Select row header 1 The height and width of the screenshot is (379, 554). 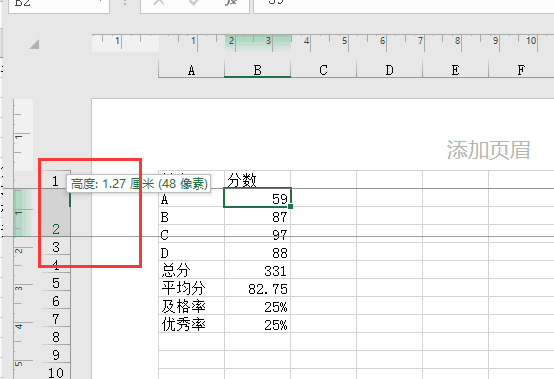pos(55,180)
